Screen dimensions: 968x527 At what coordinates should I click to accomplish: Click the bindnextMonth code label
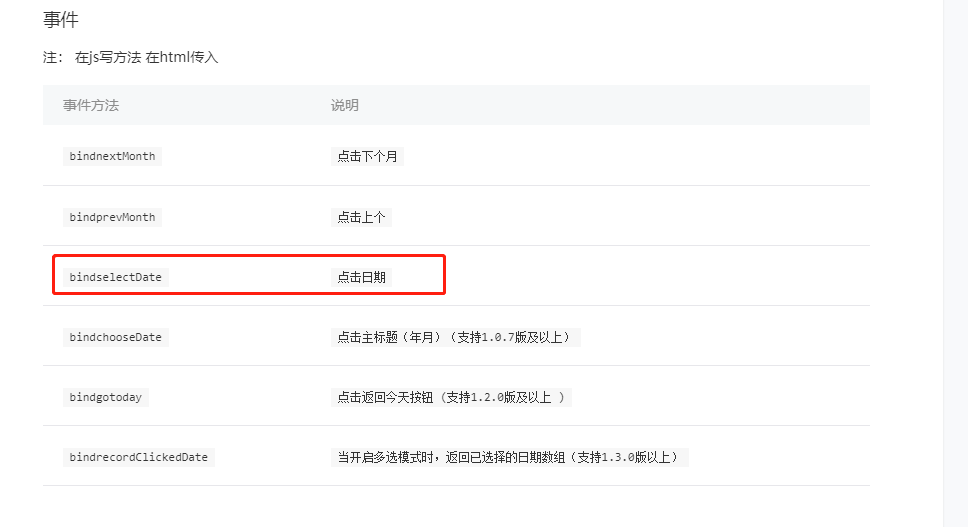[112, 156]
